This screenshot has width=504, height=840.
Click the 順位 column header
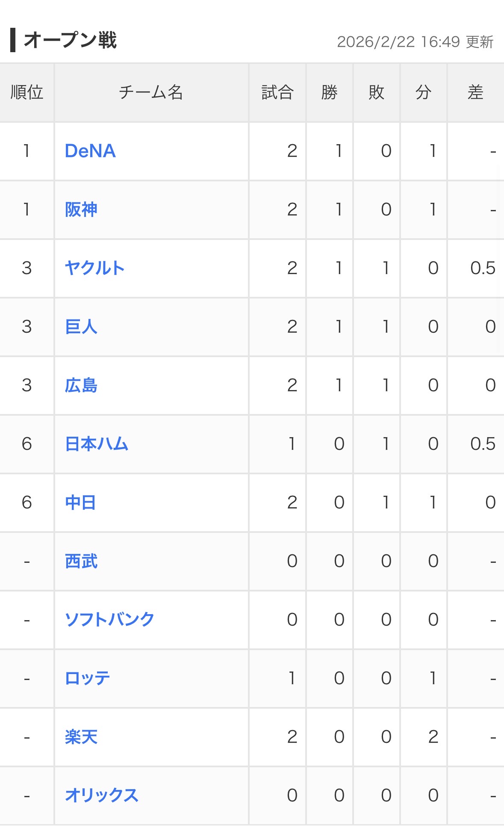point(27,92)
